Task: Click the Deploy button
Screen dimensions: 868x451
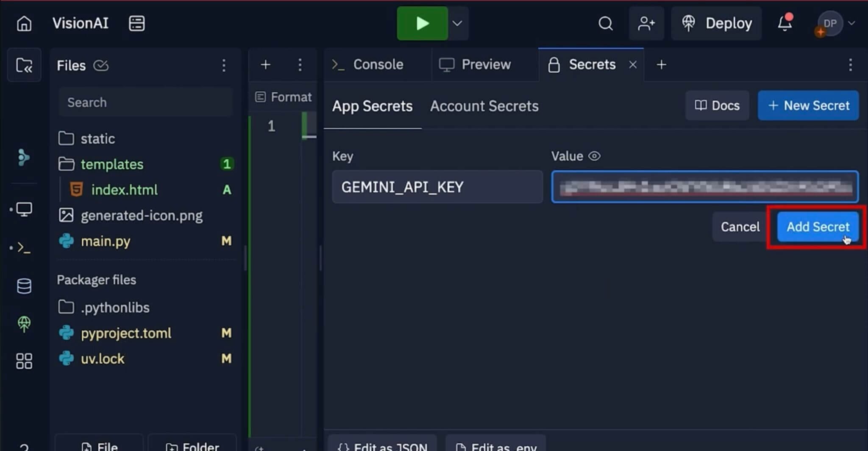Action: pos(717,23)
